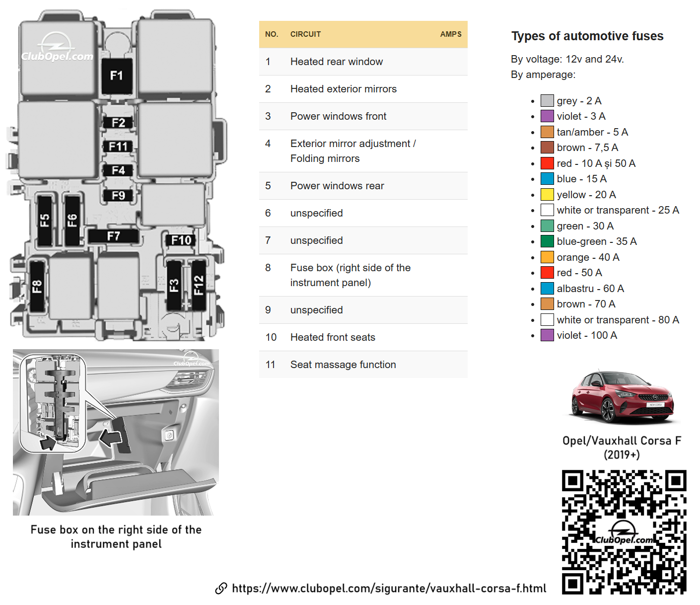Click fuse F11 in the diagram
Image resolution: width=700 pixels, height=605 pixels.
[x=118, y=147]
